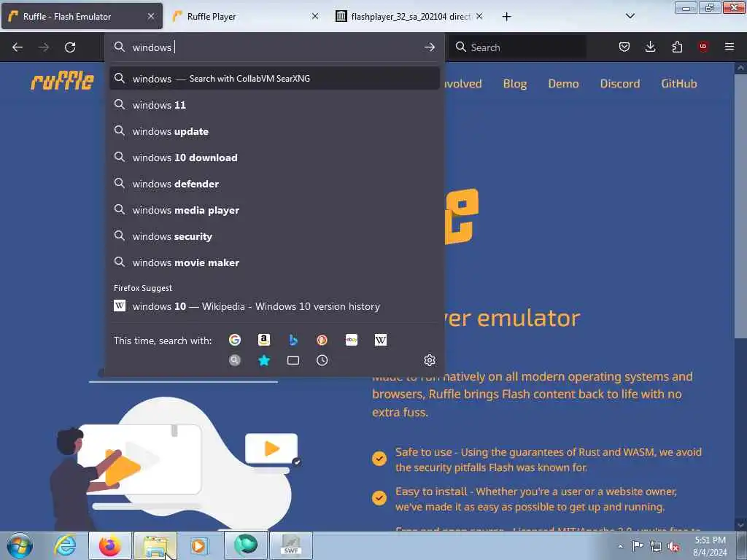Image resolution: width=747 pixels, height=560 pixels.
Task: Open the Action Center flag icon
Action: [x=638, y=546]
